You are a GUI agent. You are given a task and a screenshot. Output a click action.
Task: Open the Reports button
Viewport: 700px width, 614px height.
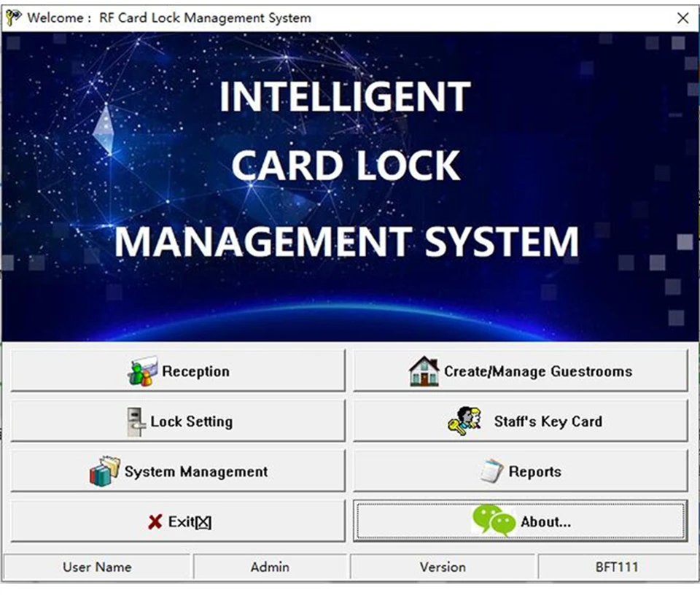[520, 471]
